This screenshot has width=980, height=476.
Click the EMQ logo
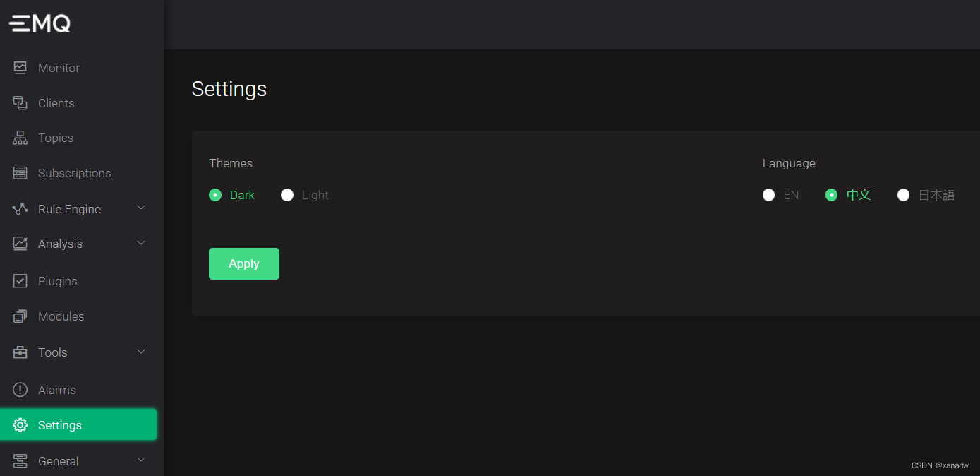click(40, 24)
